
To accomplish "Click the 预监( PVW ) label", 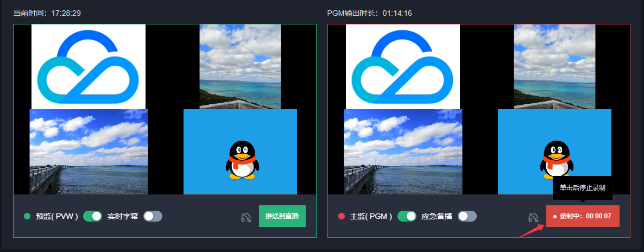I will click(x=56, y=216).
